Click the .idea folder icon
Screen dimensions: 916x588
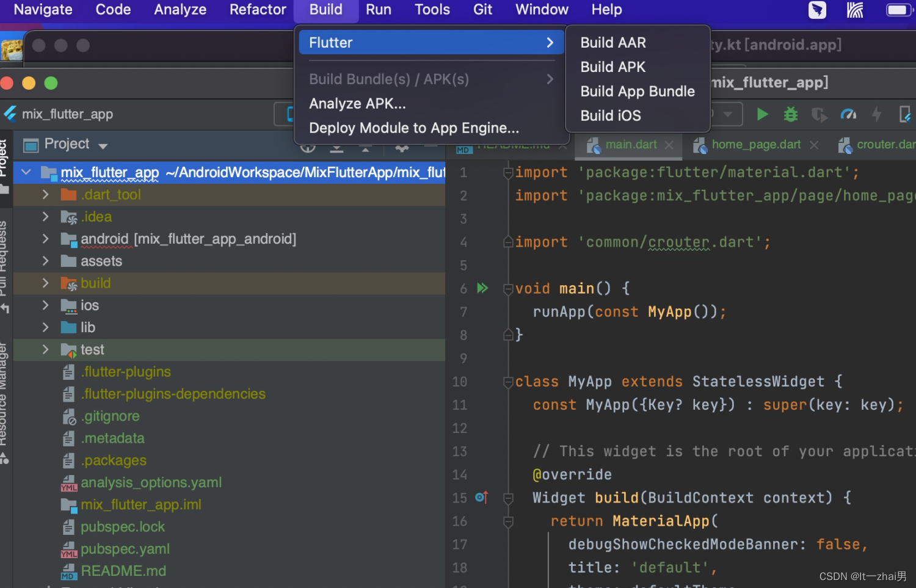pos(68,217)
